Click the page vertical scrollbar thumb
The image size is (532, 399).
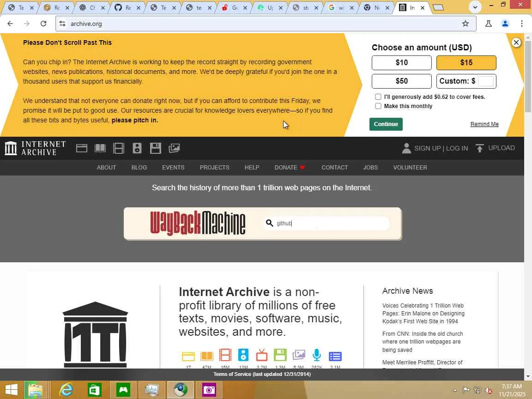[528, 76]
